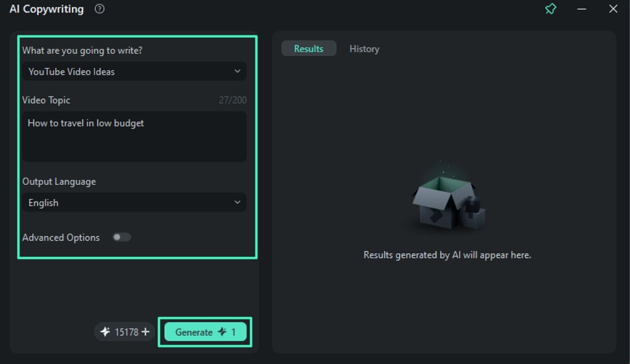The width and height of the screenshot is (630, 364).
Task: Open the Output Language English dropdown
Action: click(134, 202)
